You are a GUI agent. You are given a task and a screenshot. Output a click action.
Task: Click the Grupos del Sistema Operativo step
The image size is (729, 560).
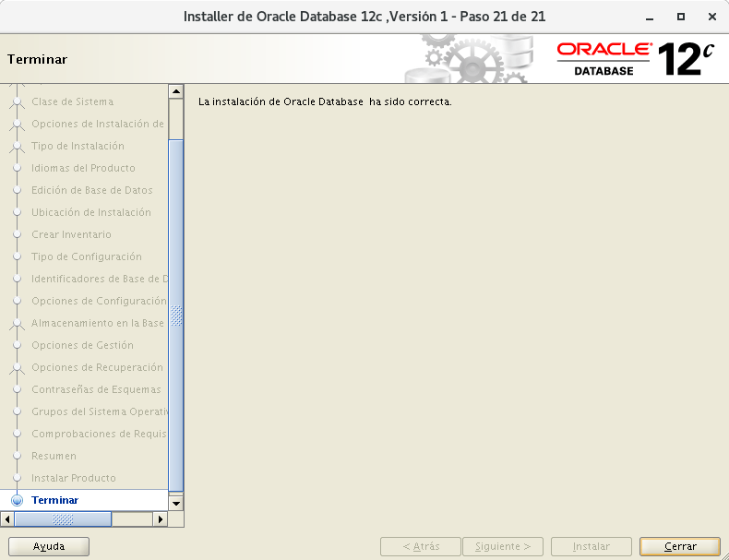tap(99, 411)
